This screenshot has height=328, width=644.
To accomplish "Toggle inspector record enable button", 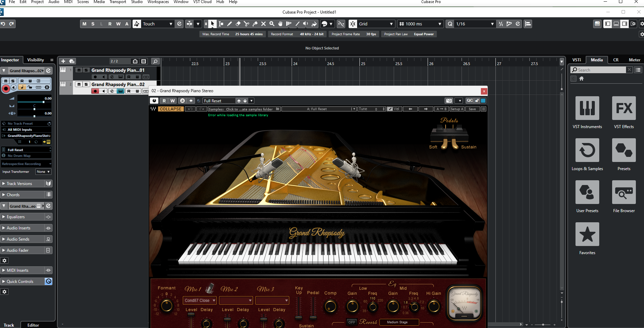I will pos(6,88).
